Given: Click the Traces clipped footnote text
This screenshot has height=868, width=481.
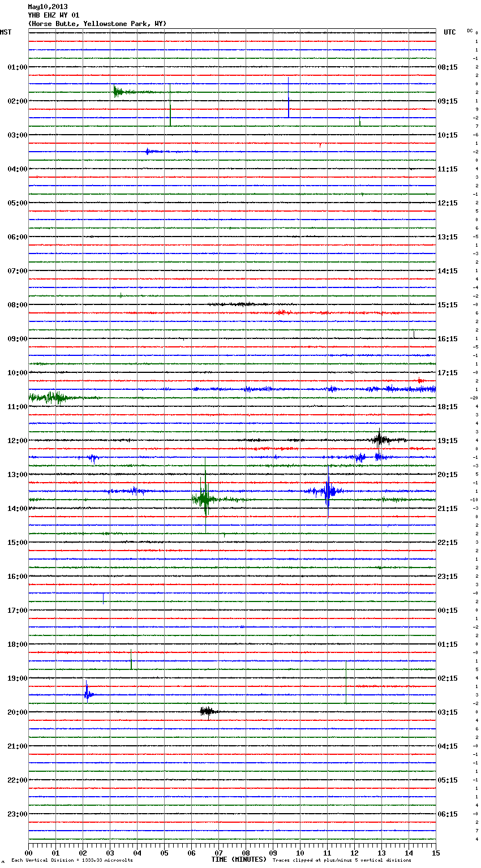Looking at the screenshot, I should click(342, 860).
